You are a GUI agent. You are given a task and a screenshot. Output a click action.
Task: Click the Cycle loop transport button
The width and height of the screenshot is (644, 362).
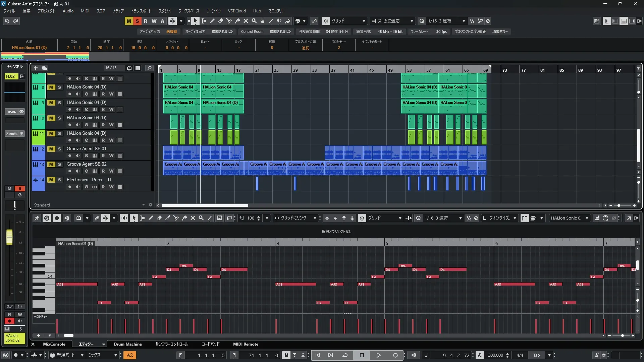click(345, 355)
